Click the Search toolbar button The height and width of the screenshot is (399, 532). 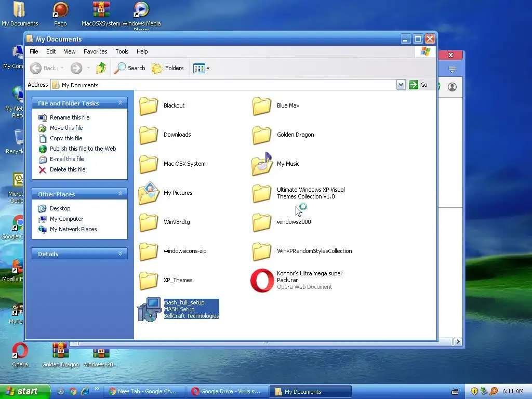129,68
